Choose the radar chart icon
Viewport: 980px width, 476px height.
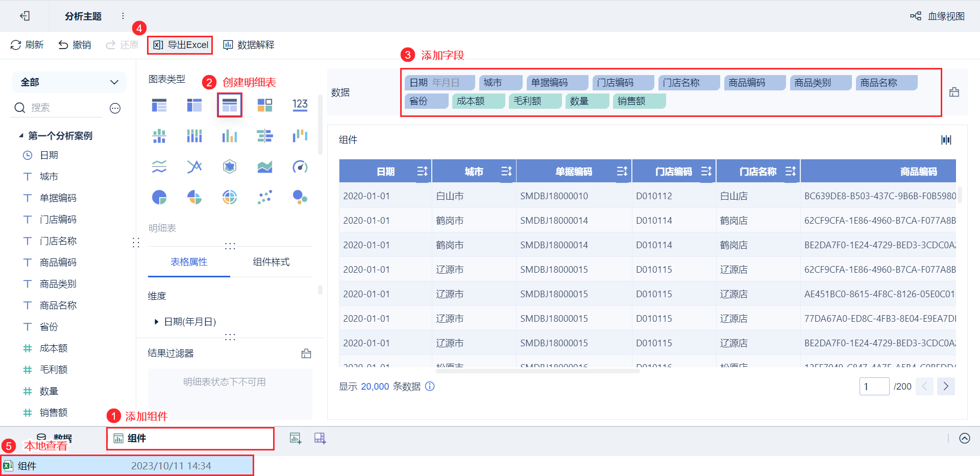click(230, 166)
